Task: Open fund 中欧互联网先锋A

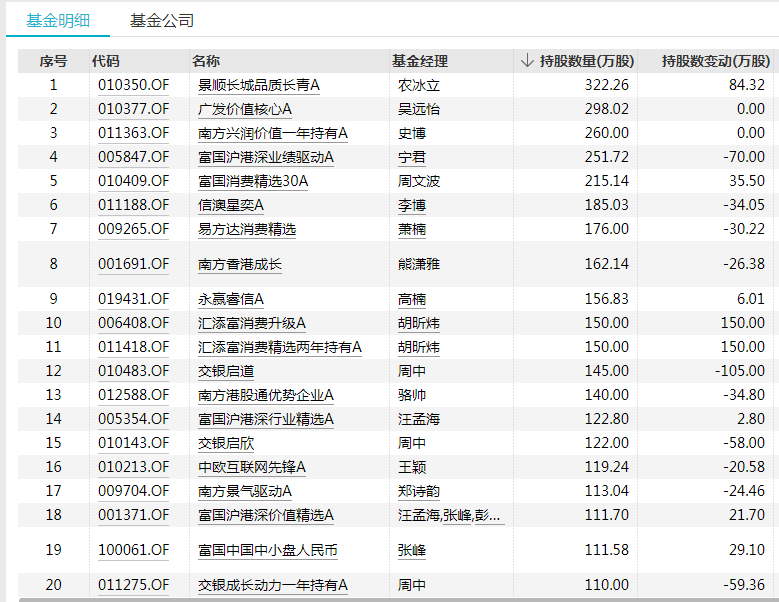Action: point(251,466)
